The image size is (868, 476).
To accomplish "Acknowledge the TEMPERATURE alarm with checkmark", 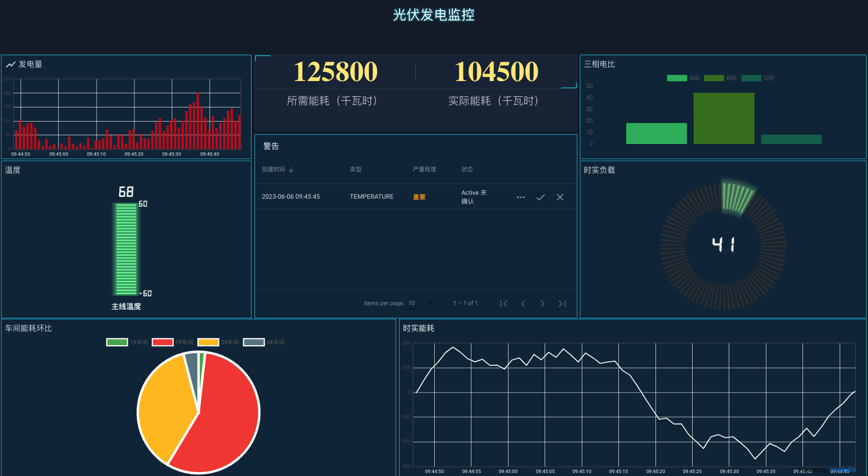I will coord(541,197).
